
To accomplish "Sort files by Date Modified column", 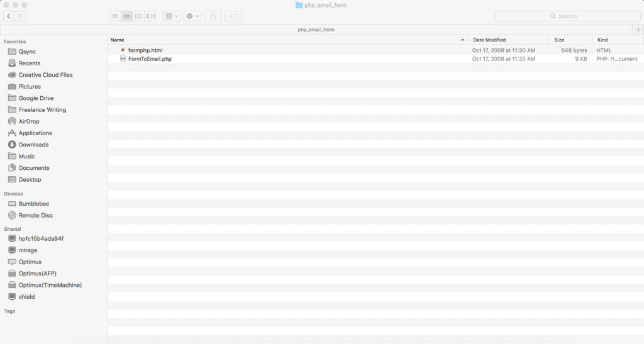I will point(508,40).
